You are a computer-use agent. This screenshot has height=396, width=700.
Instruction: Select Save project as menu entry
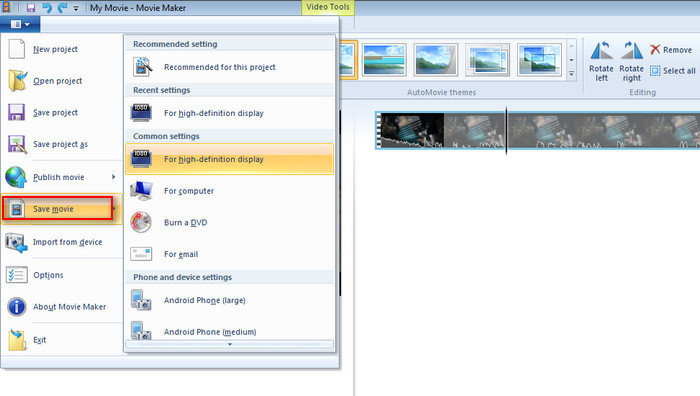[x=62, y=144]
